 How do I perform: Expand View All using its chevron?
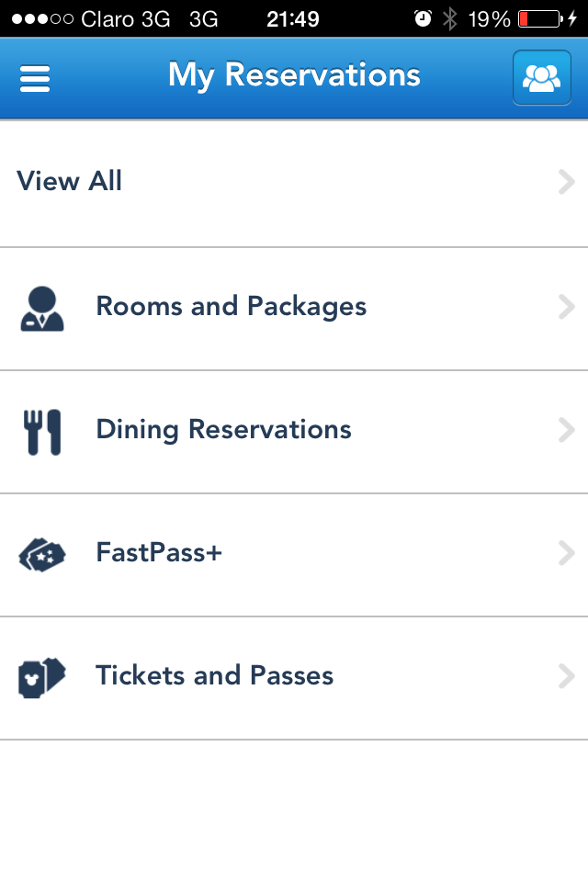tap(566, 182)
